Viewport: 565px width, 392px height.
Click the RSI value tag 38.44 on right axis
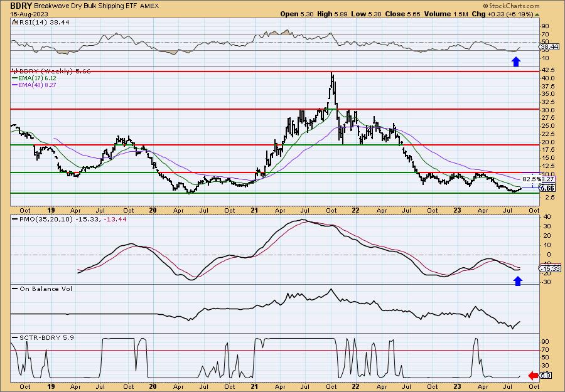click(x=549, y=47)
